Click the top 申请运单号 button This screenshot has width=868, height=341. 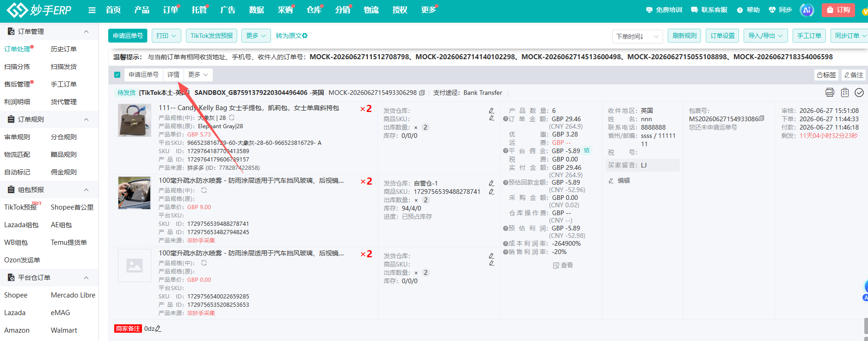[128, 36]
